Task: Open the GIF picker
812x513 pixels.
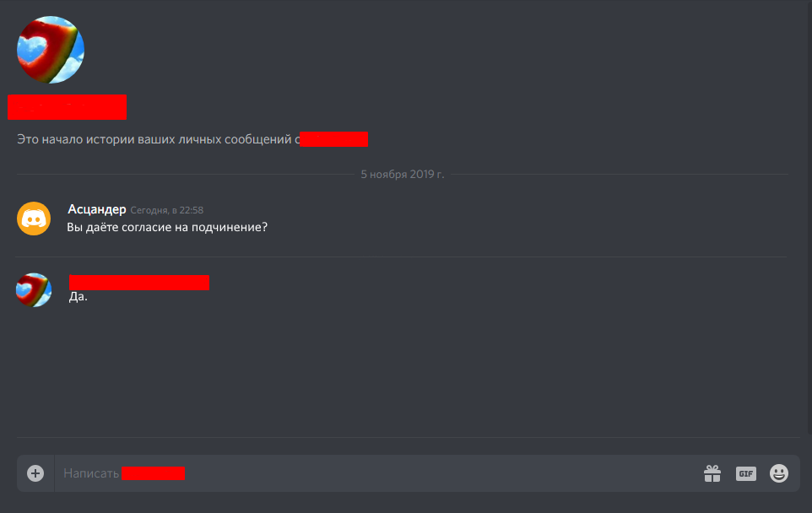Action: (x=745, y=473)
